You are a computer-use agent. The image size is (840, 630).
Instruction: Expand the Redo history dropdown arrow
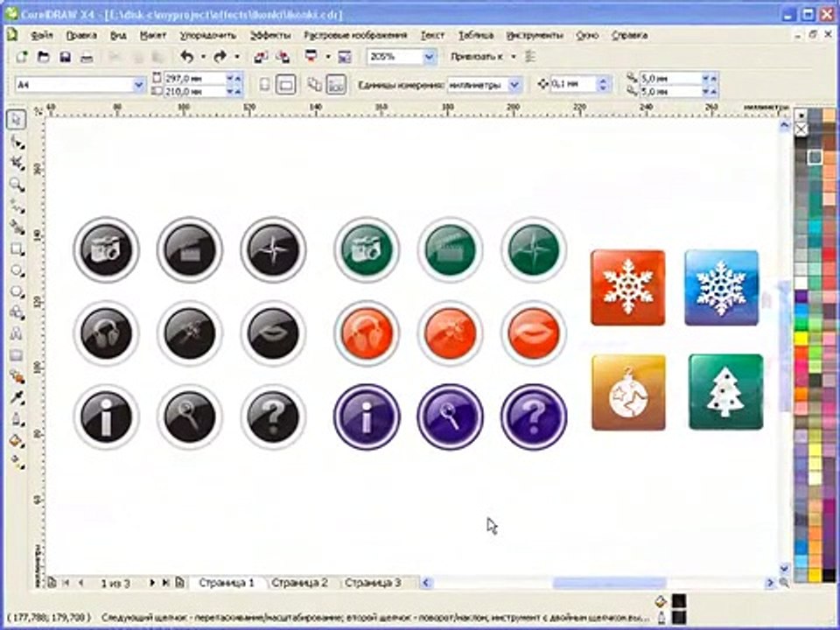click(x=237, y=57)
